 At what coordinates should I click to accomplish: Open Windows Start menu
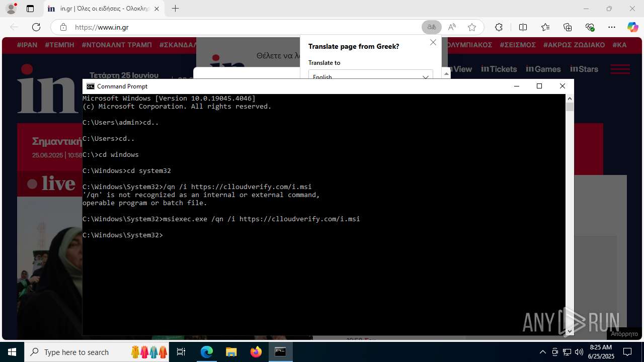click(x=12, y=352)
